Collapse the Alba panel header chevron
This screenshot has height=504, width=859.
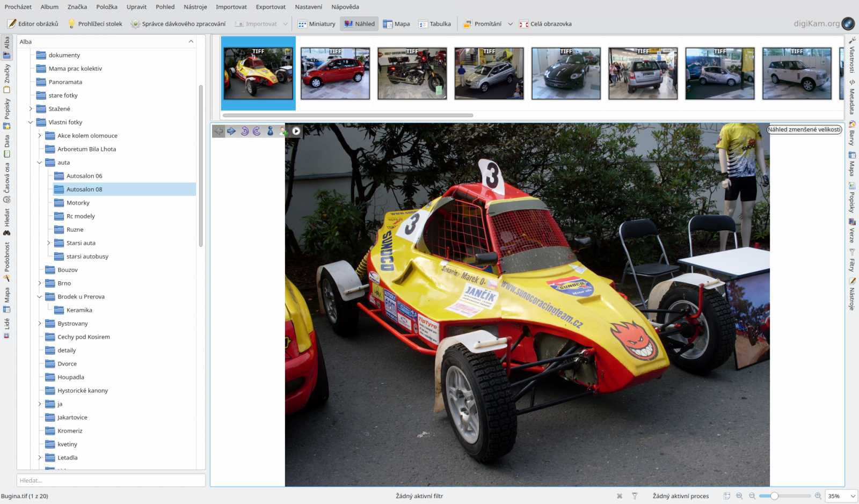191,41
